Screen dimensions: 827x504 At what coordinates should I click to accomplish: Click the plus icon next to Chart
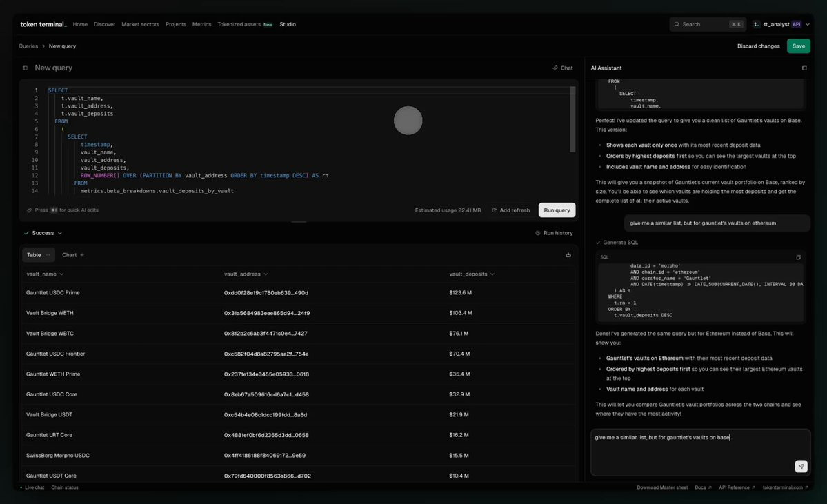pos(82,255)
